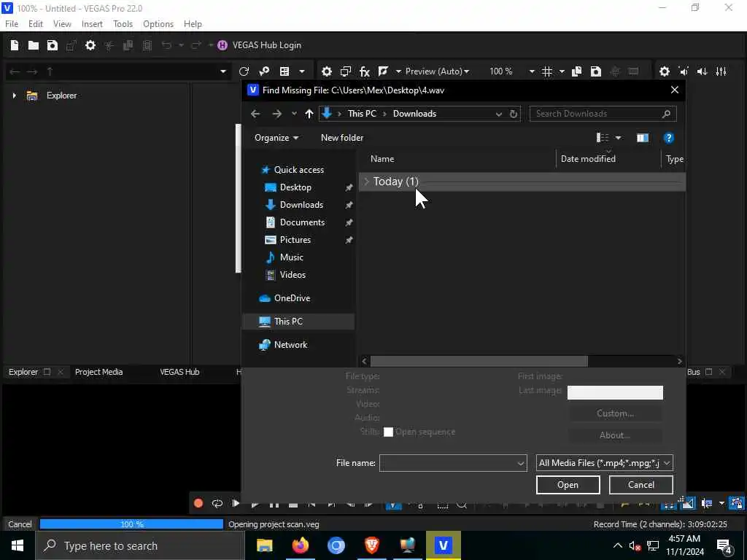Go up one folder level in dialog
The height and width of the screenshot is (560, 747).
pos(309,114)
